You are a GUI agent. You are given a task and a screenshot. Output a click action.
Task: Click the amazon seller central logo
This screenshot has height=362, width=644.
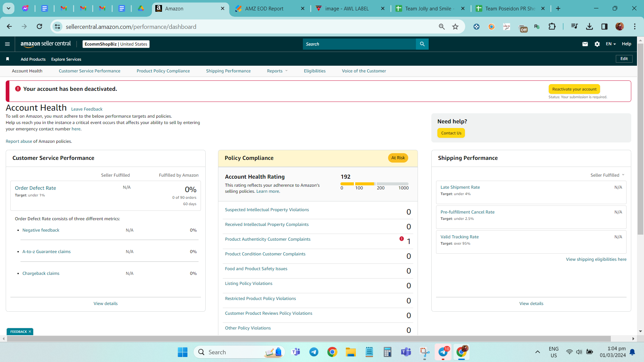click(x=46, y=44)
